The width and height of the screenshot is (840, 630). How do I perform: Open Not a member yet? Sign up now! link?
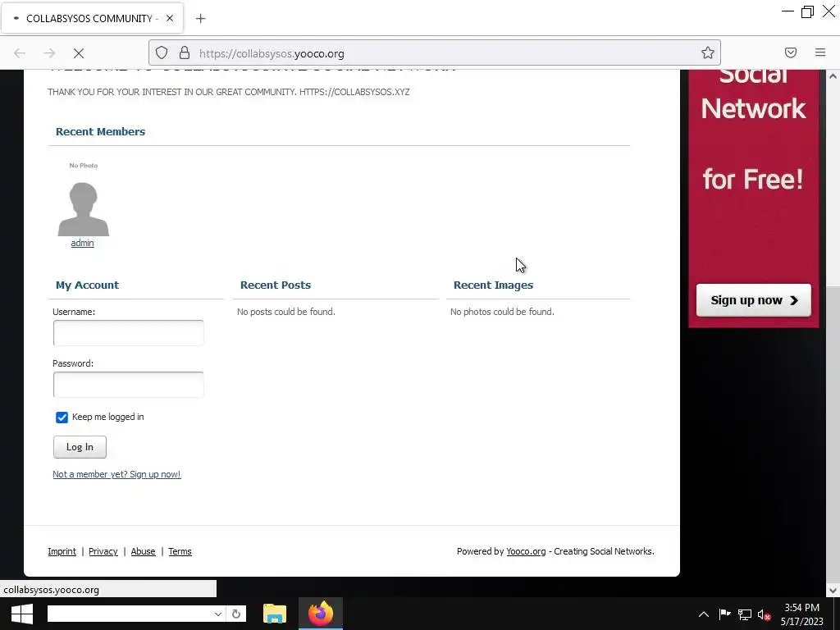[116, 474]
